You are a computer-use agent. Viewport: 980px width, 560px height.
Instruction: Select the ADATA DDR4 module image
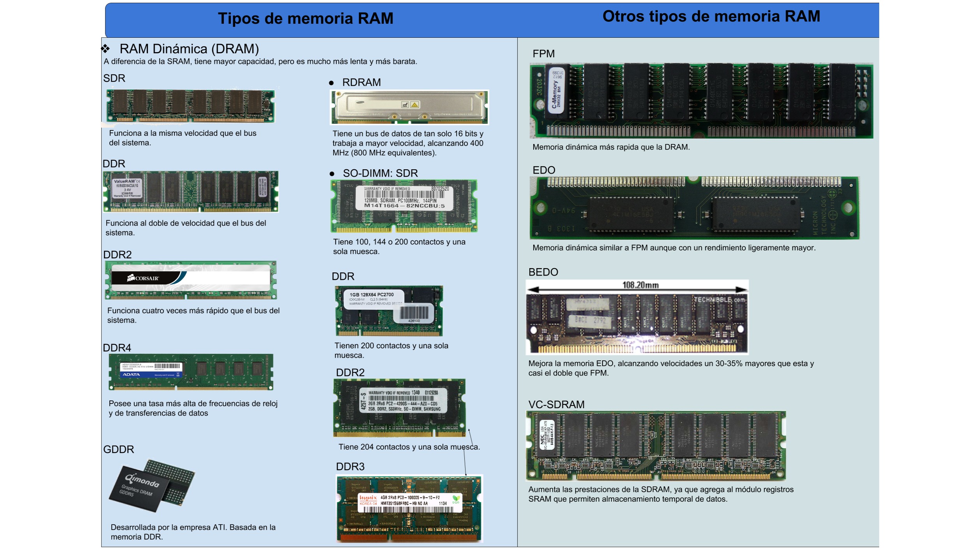pyautogui.click(x=191, y=372)
